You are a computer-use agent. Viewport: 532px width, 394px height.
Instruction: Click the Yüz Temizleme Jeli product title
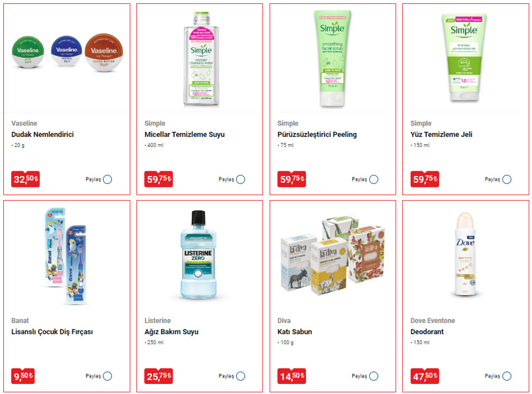coord(441,134)
